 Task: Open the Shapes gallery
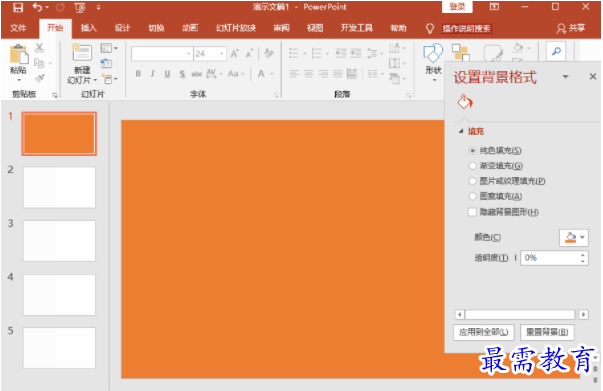(x=433, y=62)
